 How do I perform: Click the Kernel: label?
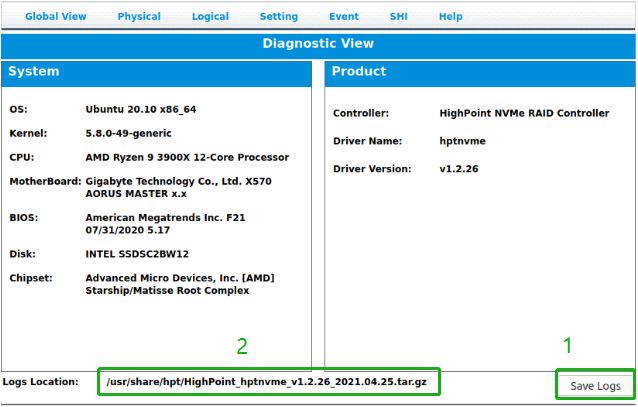(x=28, y=133)
